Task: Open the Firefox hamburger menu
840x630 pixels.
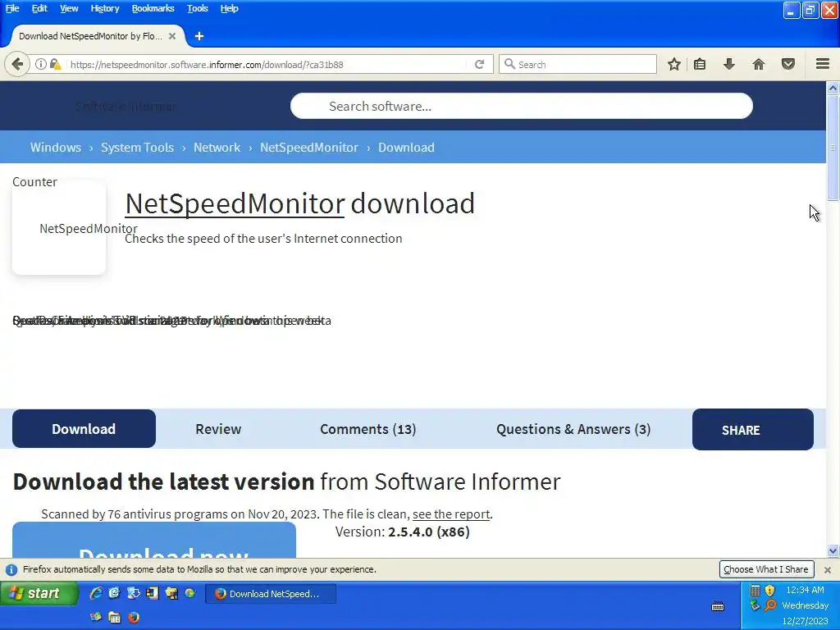Action: pyautogui.click(x=823, y=64)
